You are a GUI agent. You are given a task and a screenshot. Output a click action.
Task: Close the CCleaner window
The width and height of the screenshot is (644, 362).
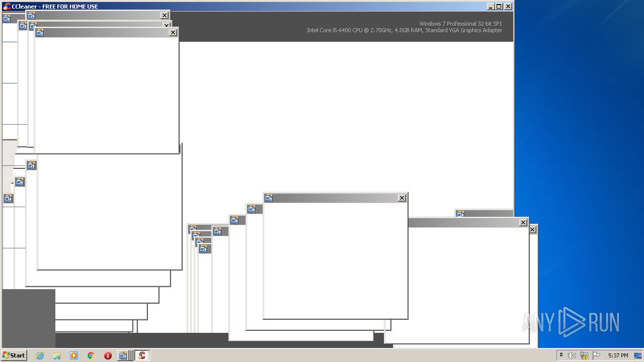click(x=508, y=7)
